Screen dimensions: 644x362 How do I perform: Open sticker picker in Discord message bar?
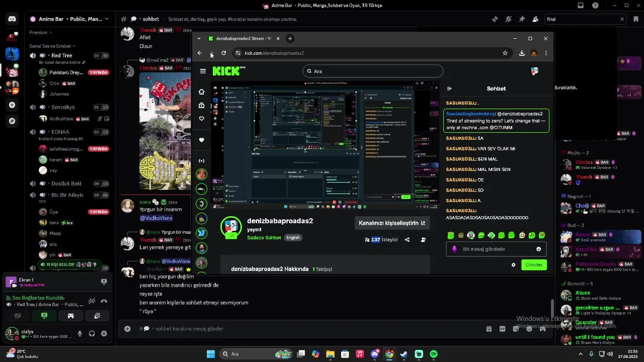coord(516,329)
